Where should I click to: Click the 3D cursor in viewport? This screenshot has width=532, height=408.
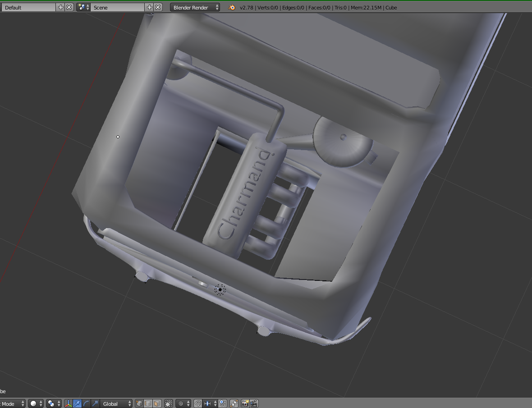(220, 289)
